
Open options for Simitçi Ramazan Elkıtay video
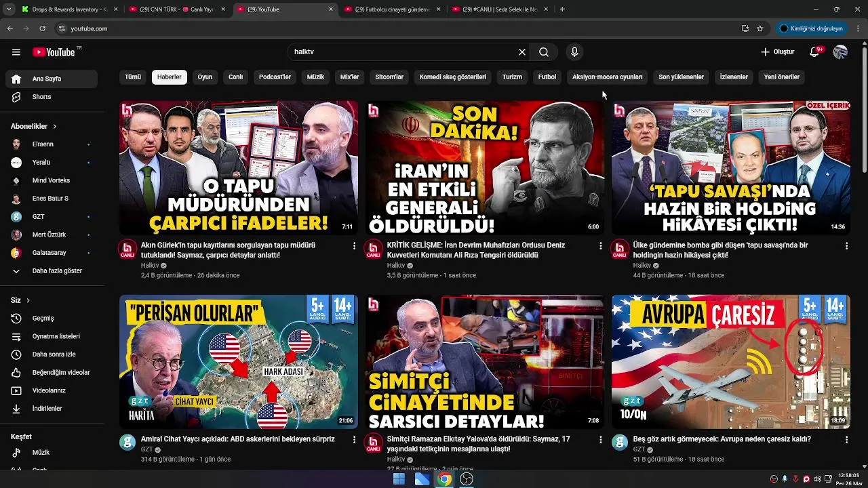coord(600,440)
